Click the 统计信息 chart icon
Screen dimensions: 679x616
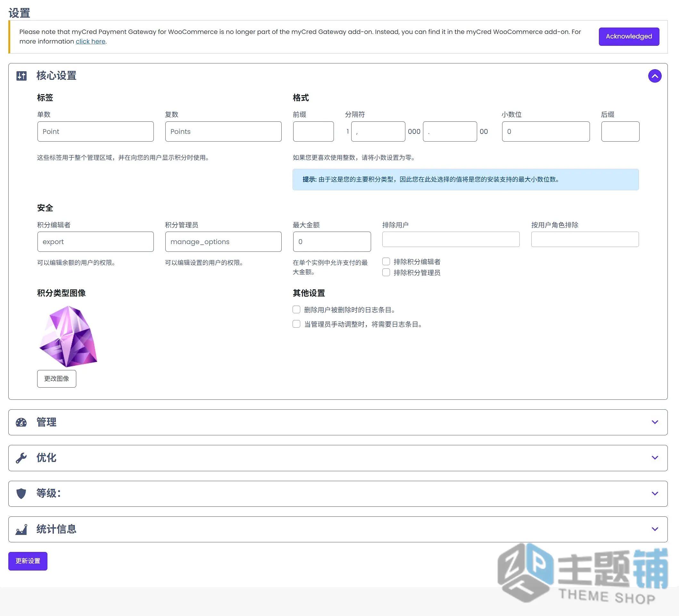pos(21,529)
